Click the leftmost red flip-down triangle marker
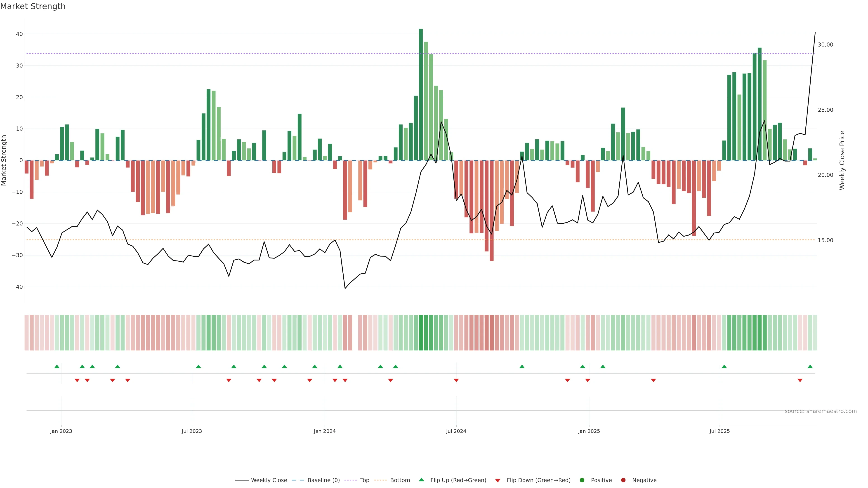Image resolution: width=868 pixels, height=488 pixels. (77, 380)
